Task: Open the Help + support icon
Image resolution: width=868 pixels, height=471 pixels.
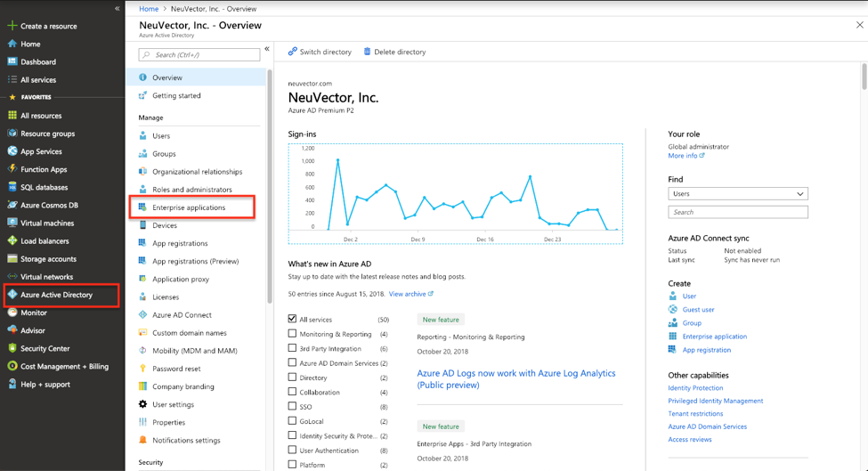Action: tap(12, 384)
